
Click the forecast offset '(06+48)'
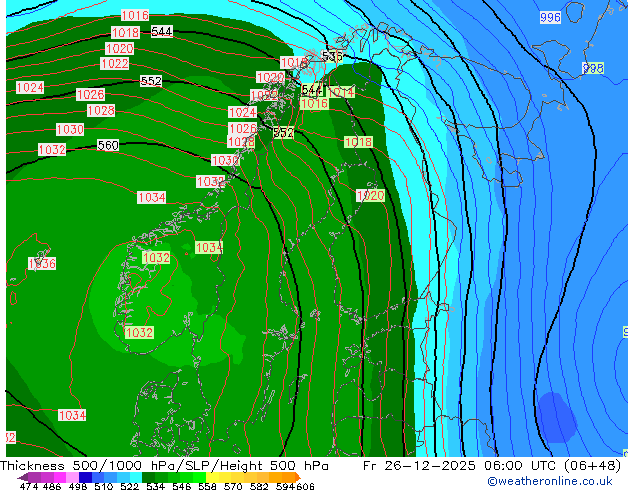coord(592,466)
